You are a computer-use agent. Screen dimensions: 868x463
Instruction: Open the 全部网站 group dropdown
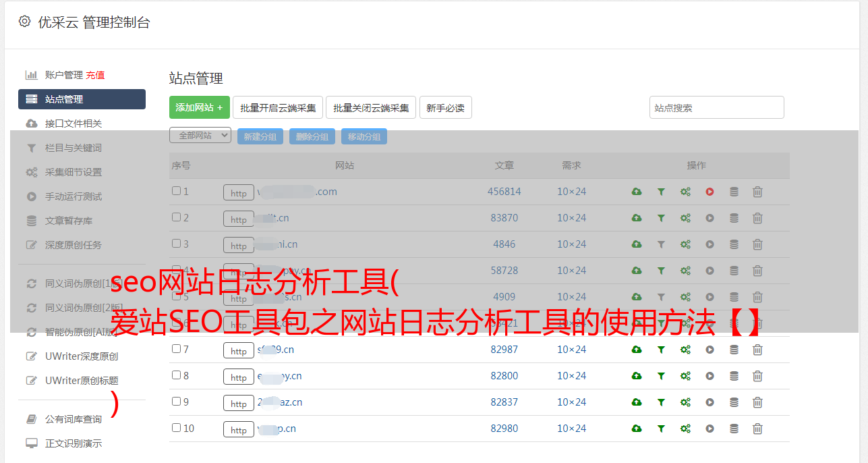(200, 136)
